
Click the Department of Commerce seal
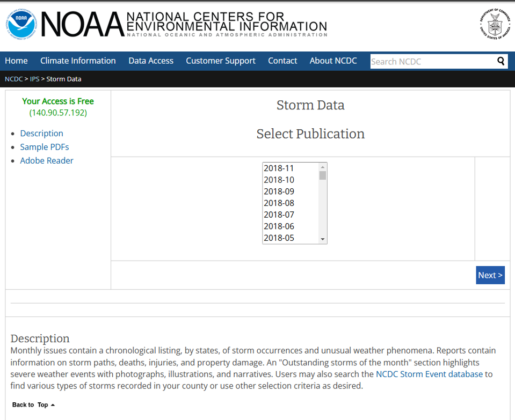pos(495,24)
